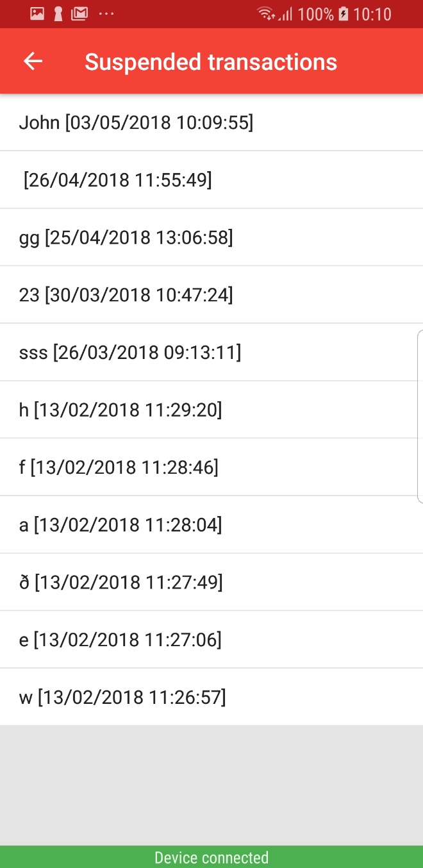Tap the Wi-Fi signal status icon
Screen dimensions: 423x868
click(265, 13)
